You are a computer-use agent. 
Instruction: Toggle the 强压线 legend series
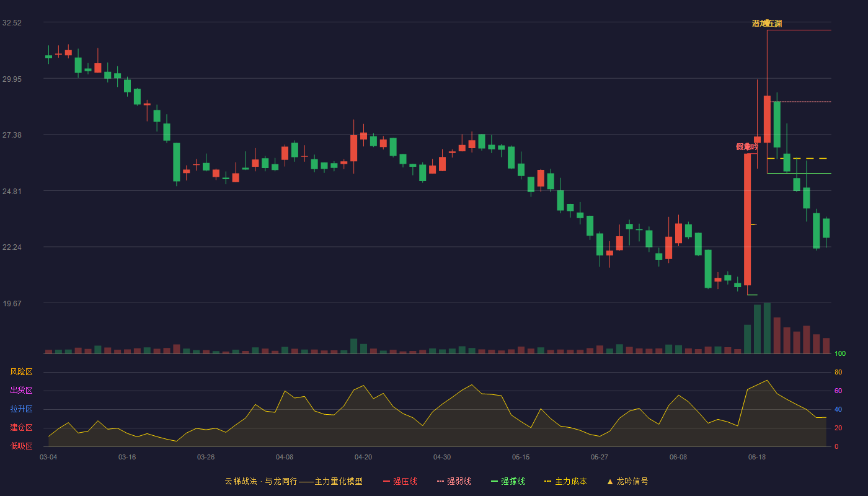click(400, 481)
